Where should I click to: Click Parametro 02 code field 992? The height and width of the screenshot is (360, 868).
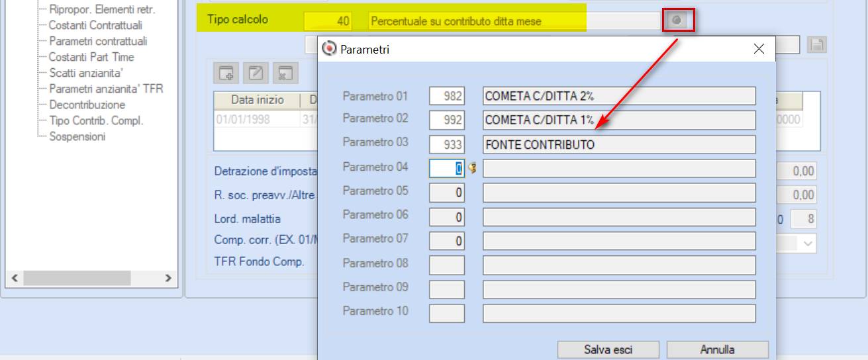pyautogui.click(x=447, y=120)
